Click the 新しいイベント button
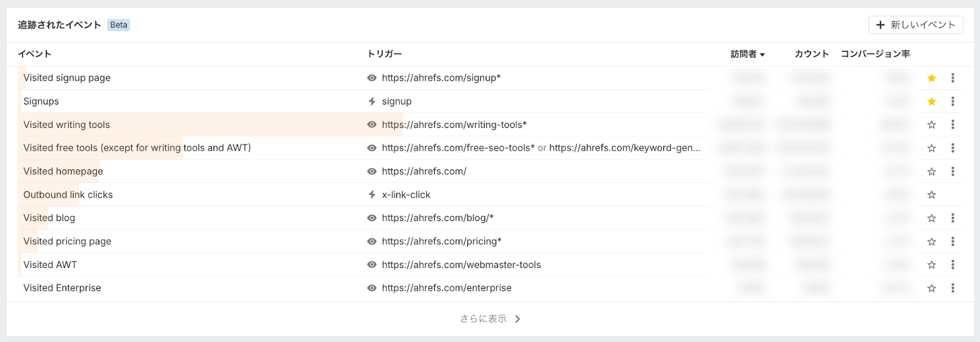 click(916, 25)
